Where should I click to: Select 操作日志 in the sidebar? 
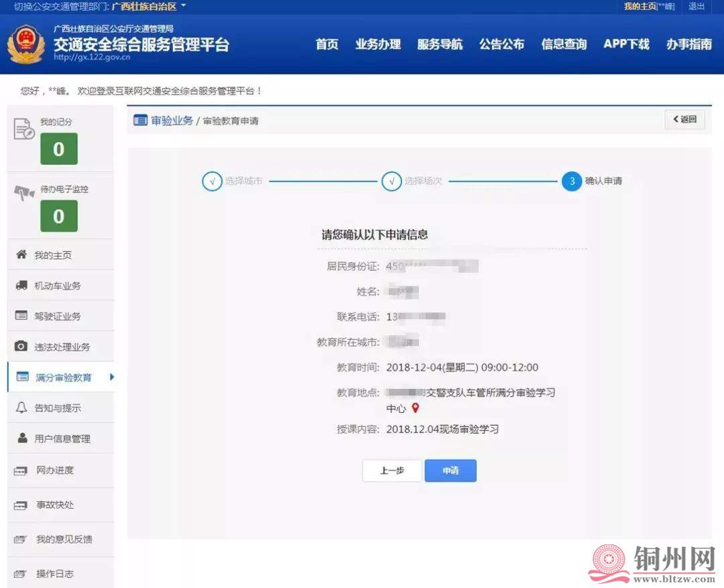(x=60, y=573)
